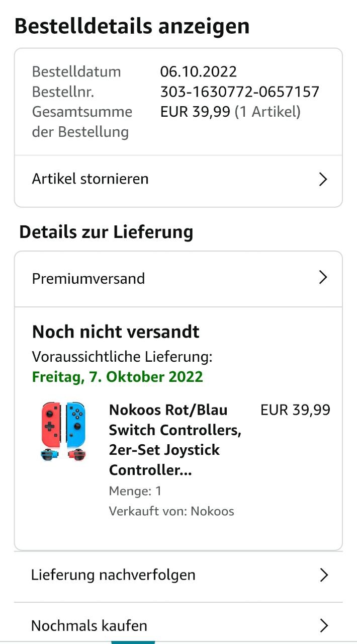Screen dimensions: 357x644
Task: Tap the Details zur Lieferung section heading
Action: (x=106, y=232)
